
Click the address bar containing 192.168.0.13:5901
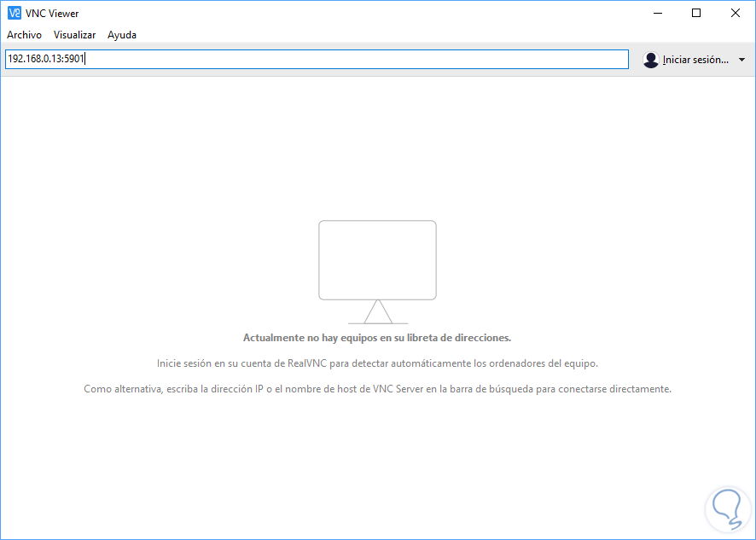(317, 60)
